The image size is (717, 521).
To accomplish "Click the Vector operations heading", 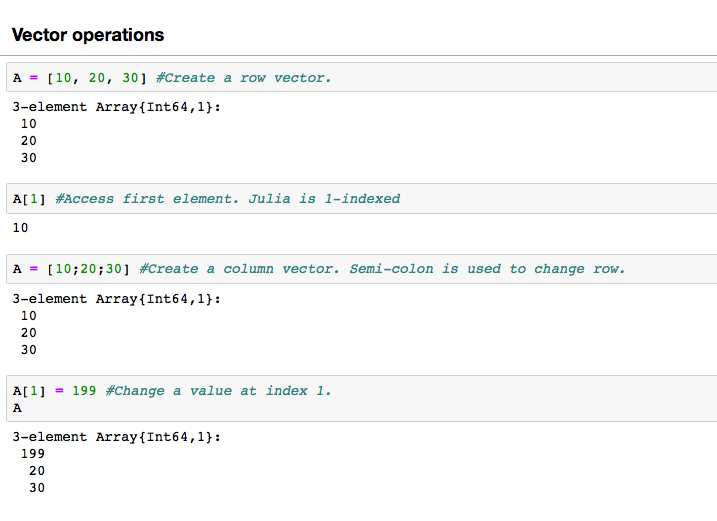I will pos(88,35).
